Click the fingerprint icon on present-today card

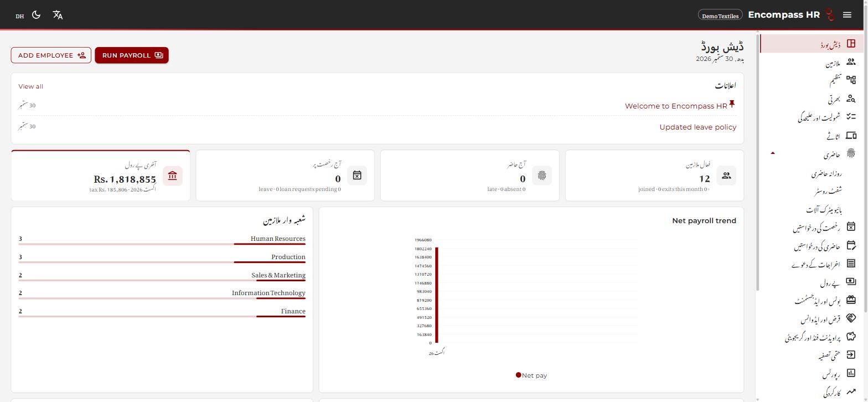[x=542, y=176]
